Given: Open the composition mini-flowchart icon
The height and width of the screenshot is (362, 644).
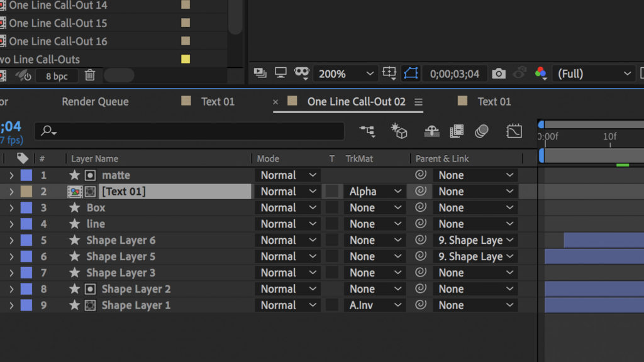Looking at the screenshot, I should pyautogui.click(x=367, y=131).
